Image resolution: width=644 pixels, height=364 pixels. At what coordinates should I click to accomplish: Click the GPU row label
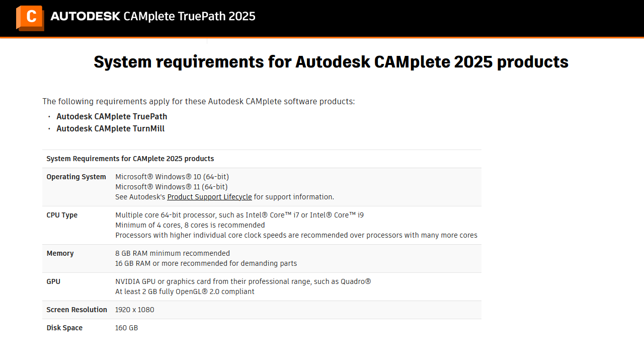53,281
